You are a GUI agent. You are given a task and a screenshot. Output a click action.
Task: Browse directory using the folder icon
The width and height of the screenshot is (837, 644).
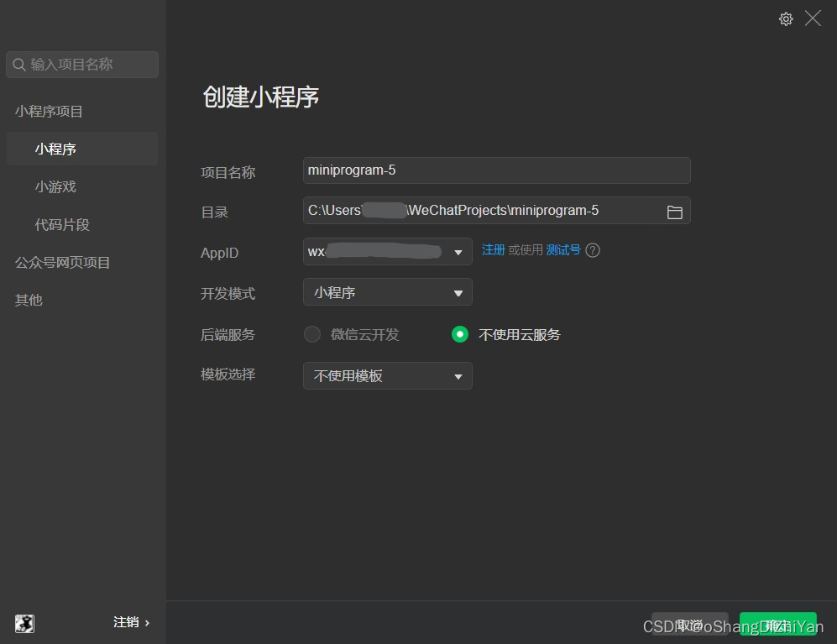[674, 212]
